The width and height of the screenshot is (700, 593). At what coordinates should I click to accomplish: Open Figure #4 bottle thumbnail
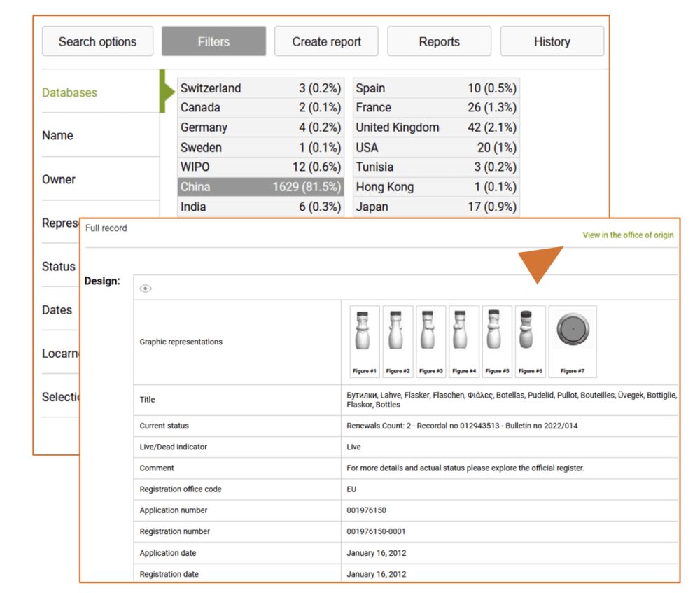(x=463, y=340)
